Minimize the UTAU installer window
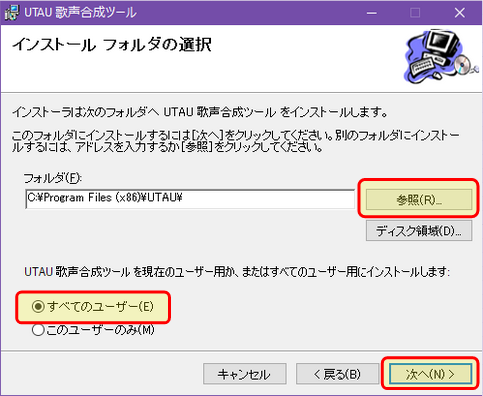The height and width of the screenshot is (396, 483). [x=372, y=13]
